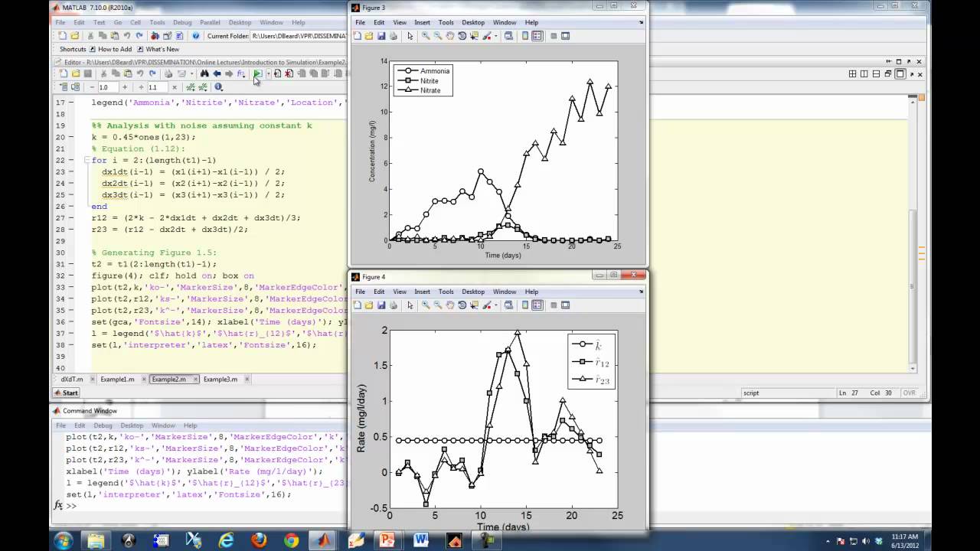Click Edit Plot arrow in Figure 4 toolbar
This screenshot has height=551, width=980.
tap(410, 305)
